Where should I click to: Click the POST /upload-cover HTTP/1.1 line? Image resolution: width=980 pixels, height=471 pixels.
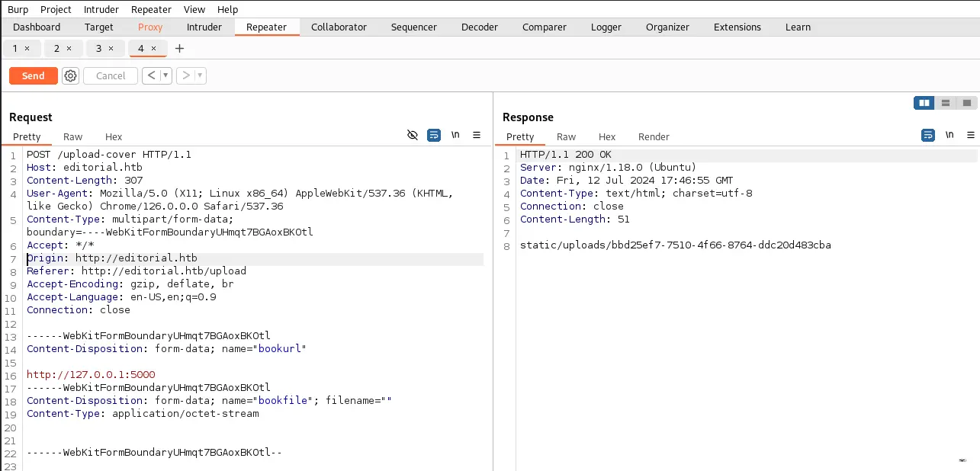(109, 154)
